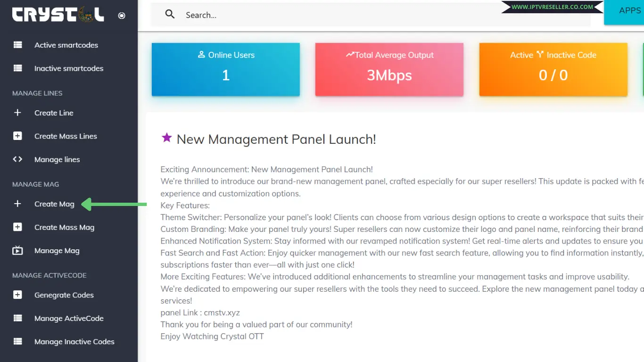
Task: Click the Manage Mag menu label
Action: 57,251
